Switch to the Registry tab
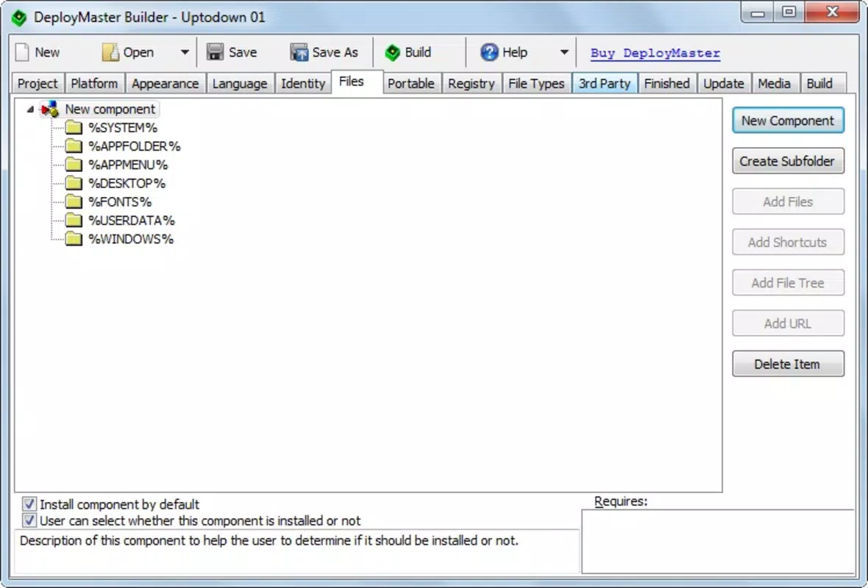 pyautogui.click(x=471, y=84)
